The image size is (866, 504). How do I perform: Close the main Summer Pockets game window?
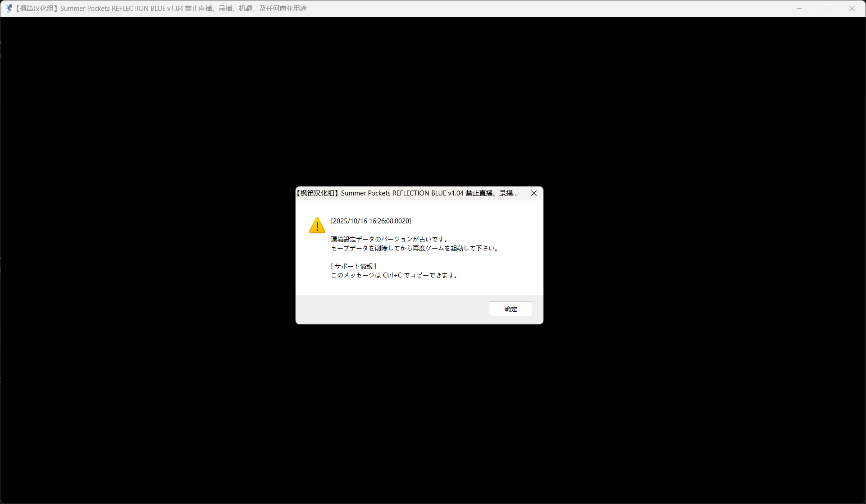coord(852,9)
